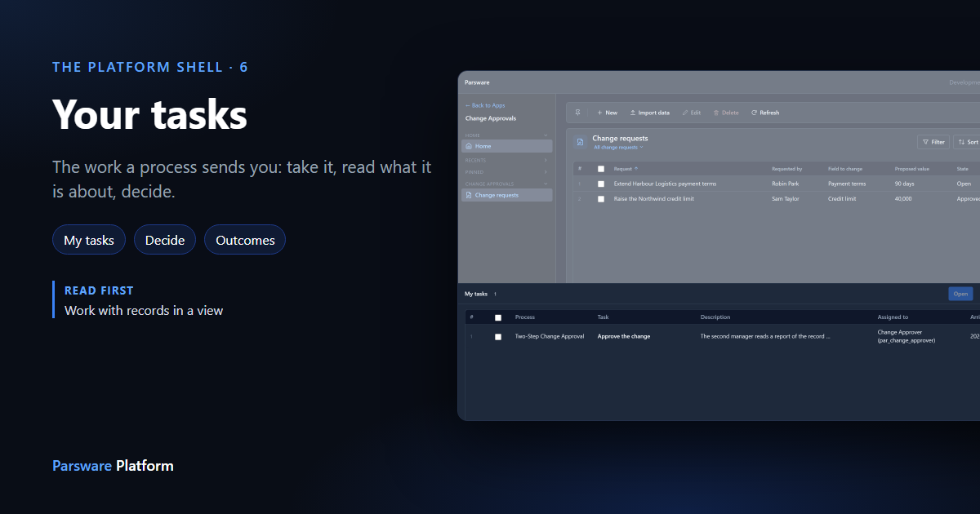Click the Open button in My tasks
The image size is (980, 514).
[x=960, y=294]
